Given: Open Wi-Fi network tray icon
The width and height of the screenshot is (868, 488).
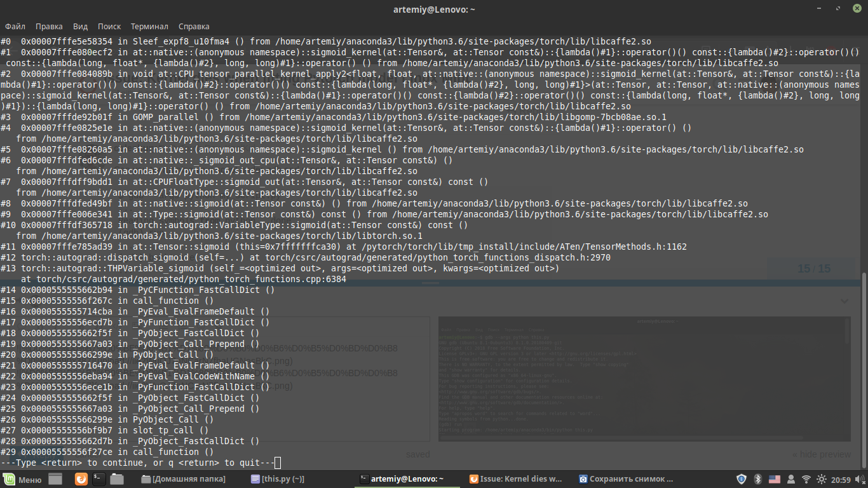Looking at the screenshot, I should point(806,479).
